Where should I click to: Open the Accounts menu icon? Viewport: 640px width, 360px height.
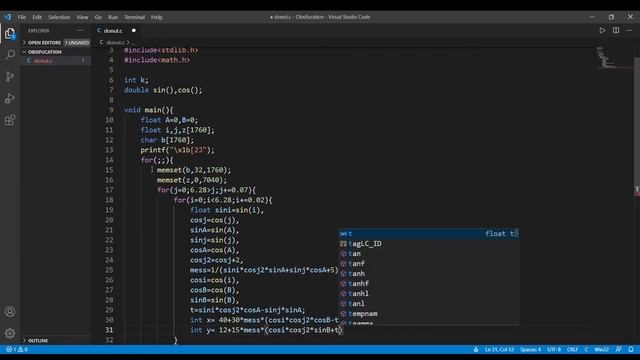coord(10,312)
